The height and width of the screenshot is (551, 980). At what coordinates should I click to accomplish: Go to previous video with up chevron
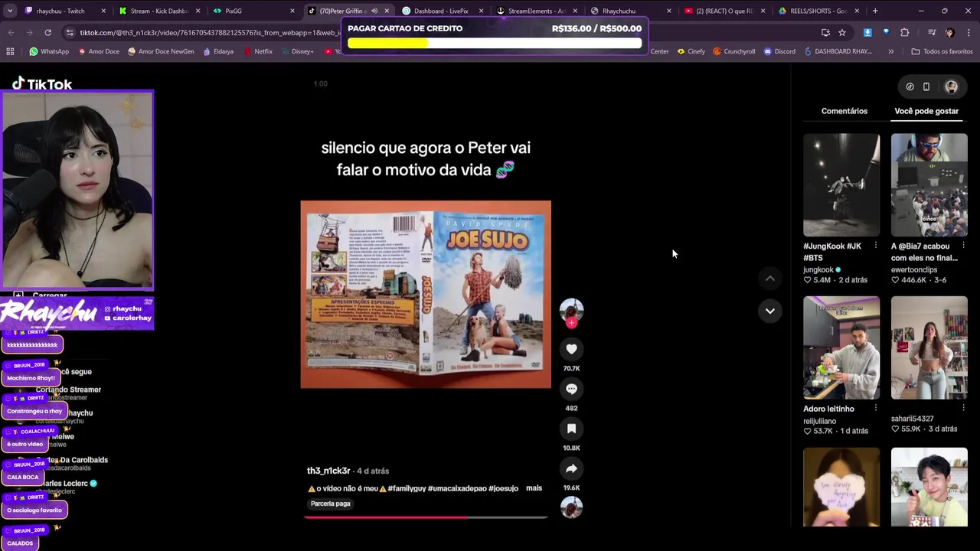pyautogui.click(x=769, y=279)
